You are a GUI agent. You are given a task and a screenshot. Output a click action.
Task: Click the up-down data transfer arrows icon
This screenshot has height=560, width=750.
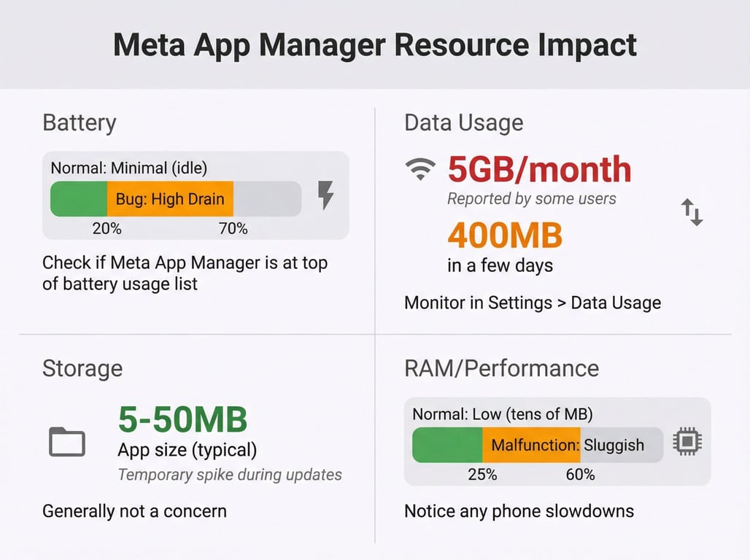(x=692, y=212)
